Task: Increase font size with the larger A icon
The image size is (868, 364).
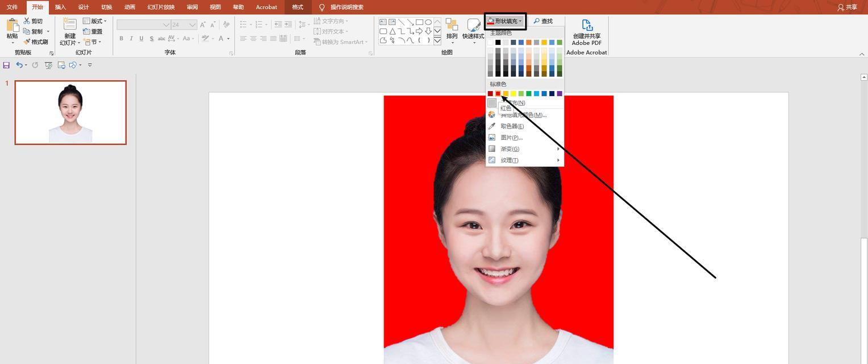Action: 203,24
